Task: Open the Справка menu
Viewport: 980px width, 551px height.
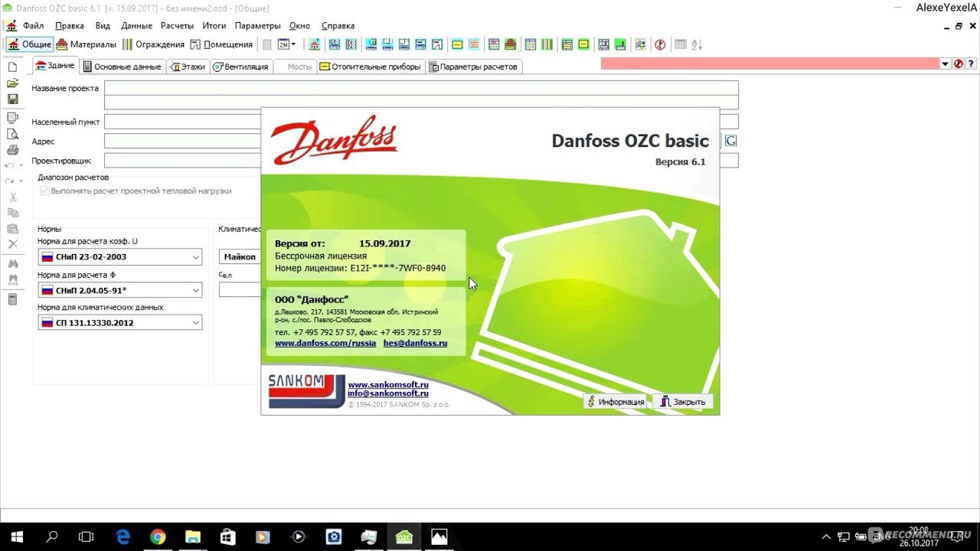Action: coord(338,25)
